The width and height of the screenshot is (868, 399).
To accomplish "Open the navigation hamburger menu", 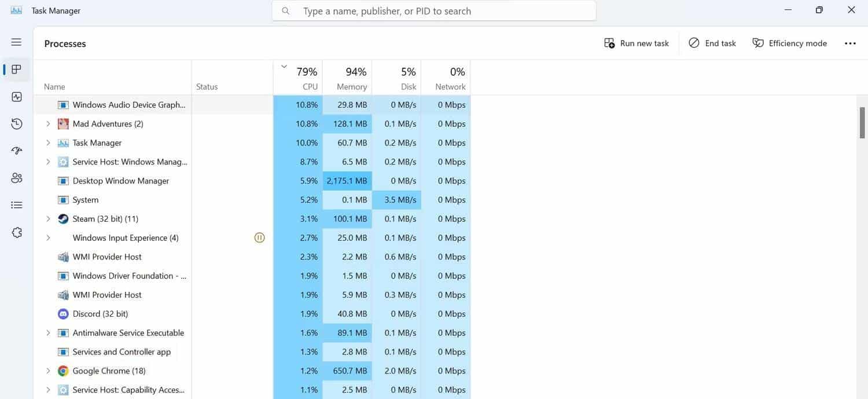I will (16, 42).
